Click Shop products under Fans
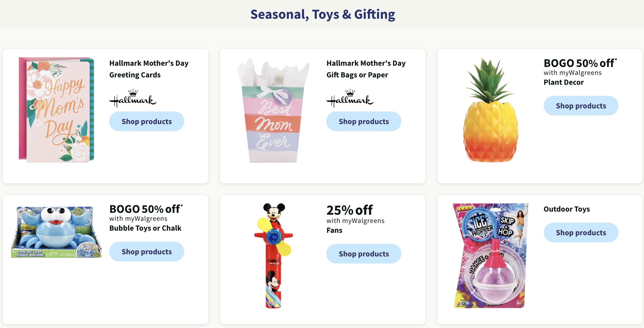 click(x=364, y=254)
